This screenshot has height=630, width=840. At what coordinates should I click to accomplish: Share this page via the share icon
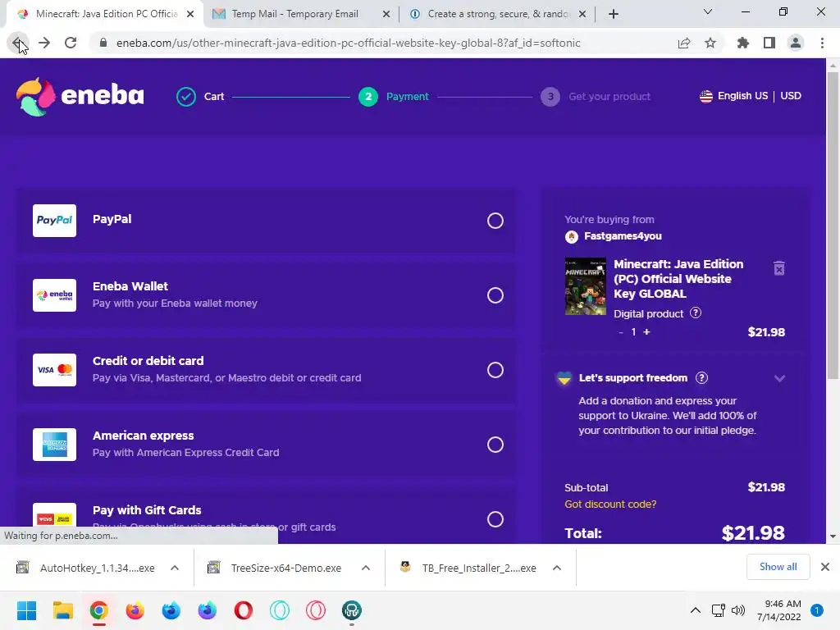click(684, 43)
